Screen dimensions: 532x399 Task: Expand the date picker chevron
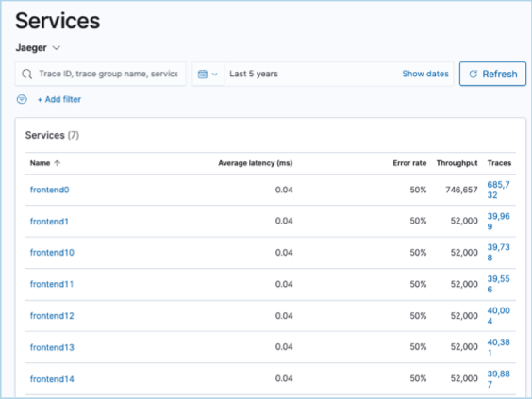click(x=215, y=74)
